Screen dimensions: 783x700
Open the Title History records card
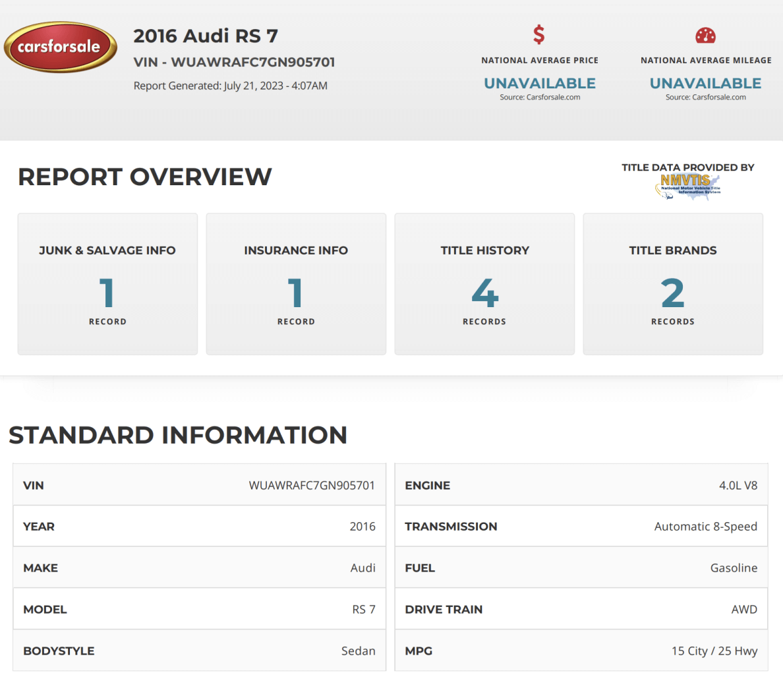pyautogui.click(x=484, y=283)
